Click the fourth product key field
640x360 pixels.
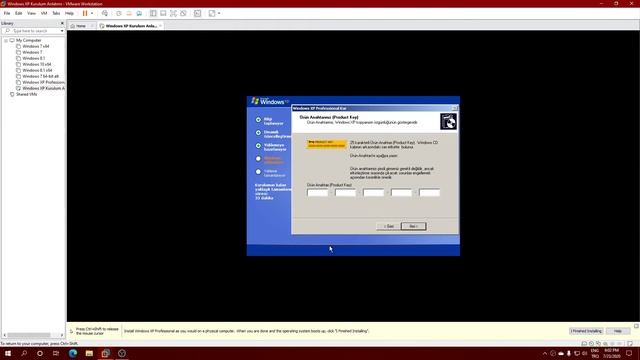tap(401, 193)
